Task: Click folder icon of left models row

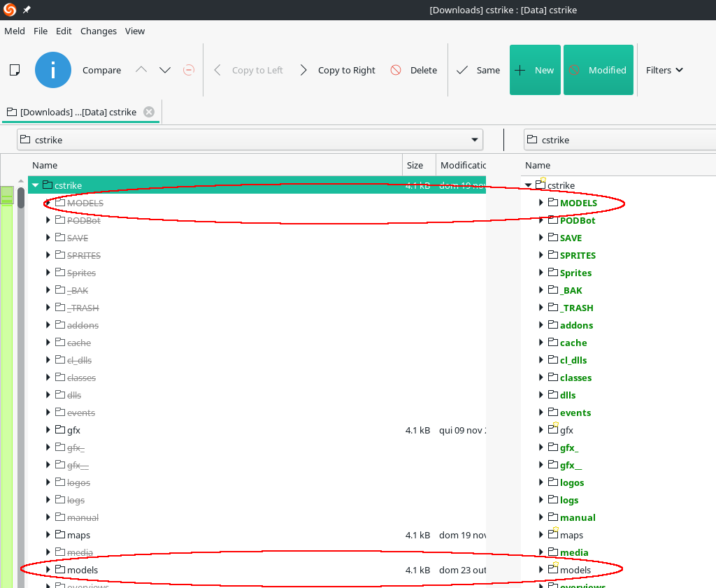Action: pos(60,569)
